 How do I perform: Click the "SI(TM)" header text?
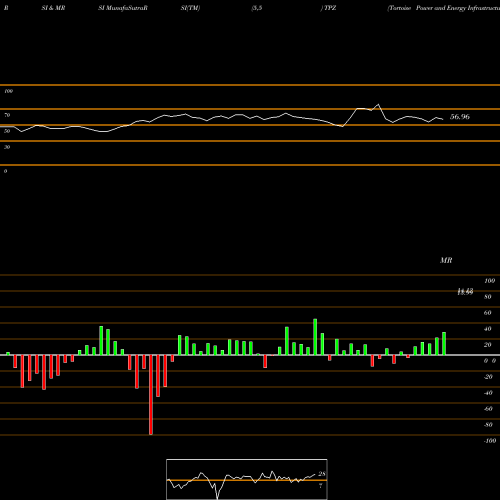click(190, 8)
